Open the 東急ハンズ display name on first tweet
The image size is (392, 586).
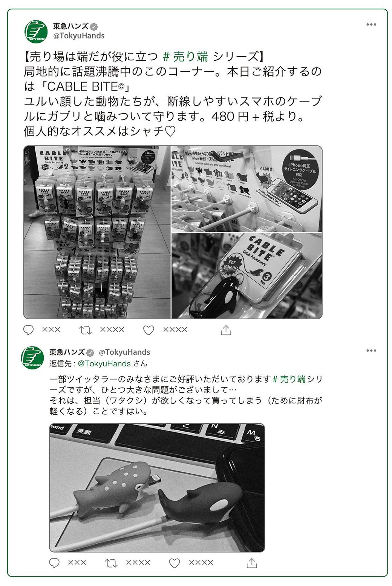click(x=70, y=26)
